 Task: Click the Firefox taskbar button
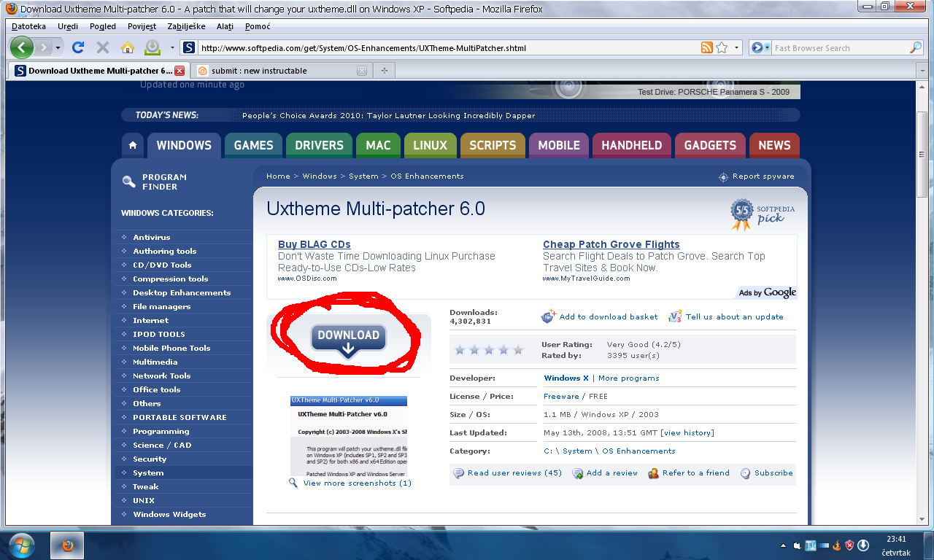point(67,545)
